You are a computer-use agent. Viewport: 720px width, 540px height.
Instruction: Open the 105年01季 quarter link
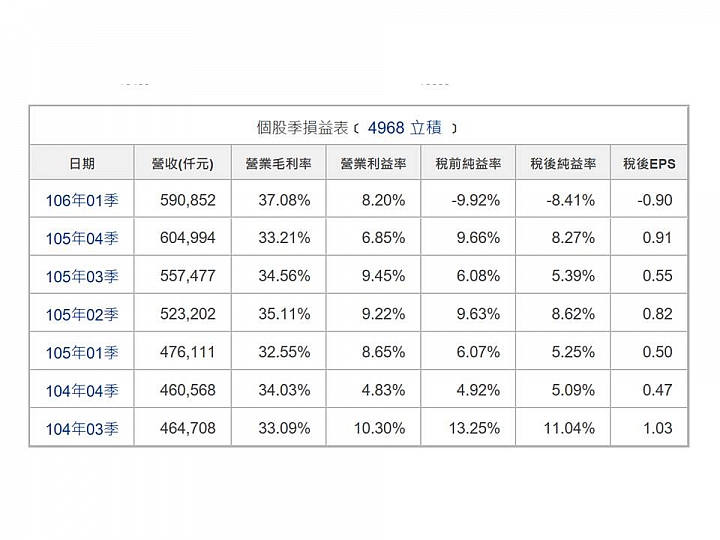[x=82, y=353]
